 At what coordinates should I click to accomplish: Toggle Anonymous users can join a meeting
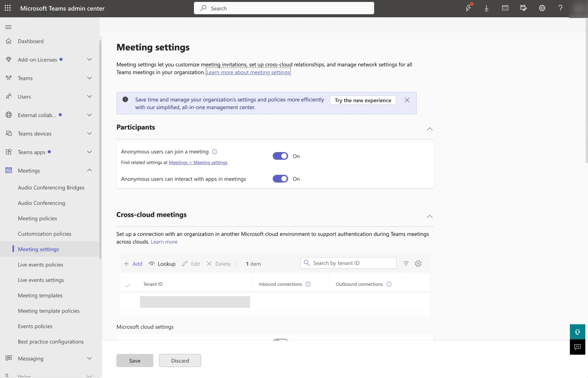(x=280, y=156)
